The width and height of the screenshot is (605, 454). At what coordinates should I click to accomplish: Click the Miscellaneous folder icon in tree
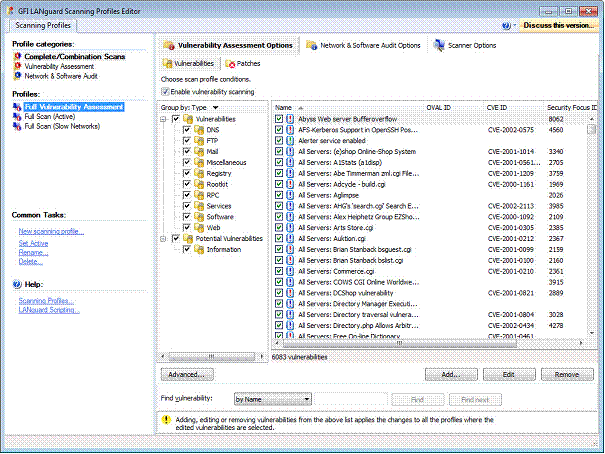(199, 162)
